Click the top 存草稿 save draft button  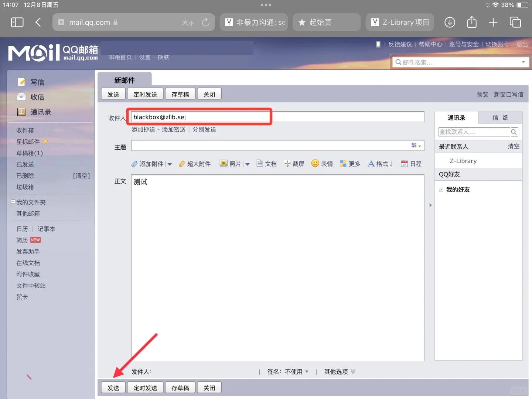tap(180, 94)
